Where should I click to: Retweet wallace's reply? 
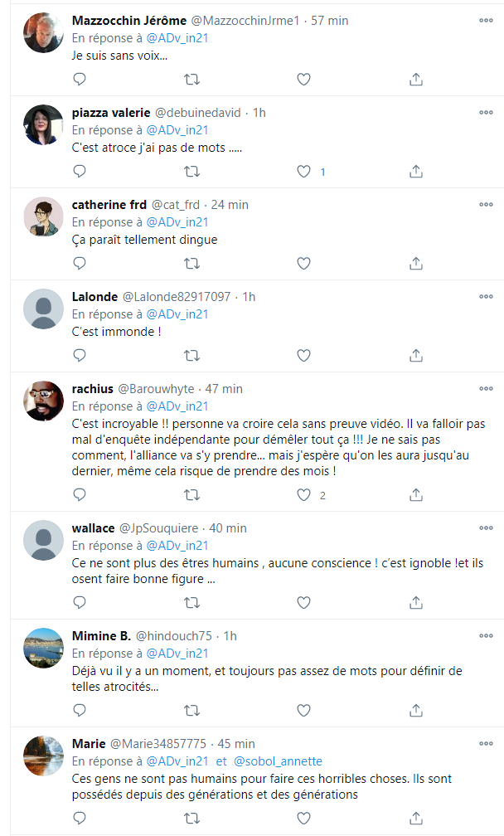[191, 602]
